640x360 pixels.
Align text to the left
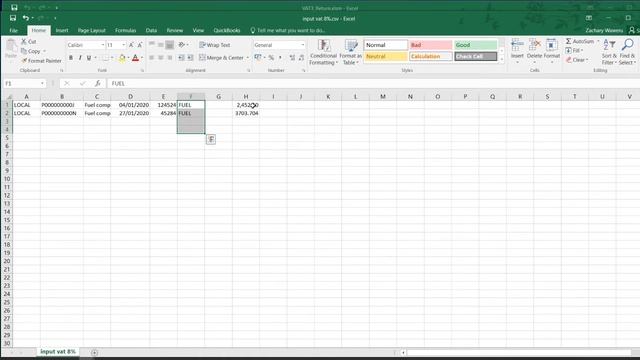point(152,58)
